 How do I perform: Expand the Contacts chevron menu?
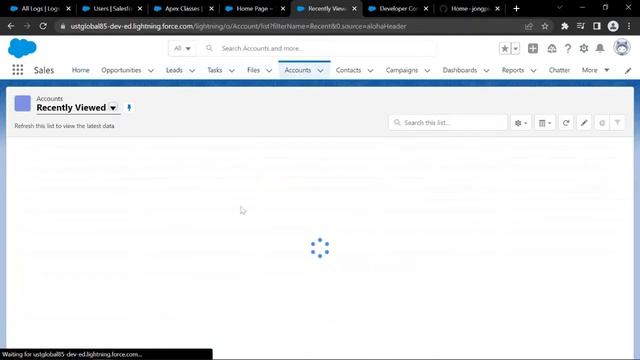point(370,71)
